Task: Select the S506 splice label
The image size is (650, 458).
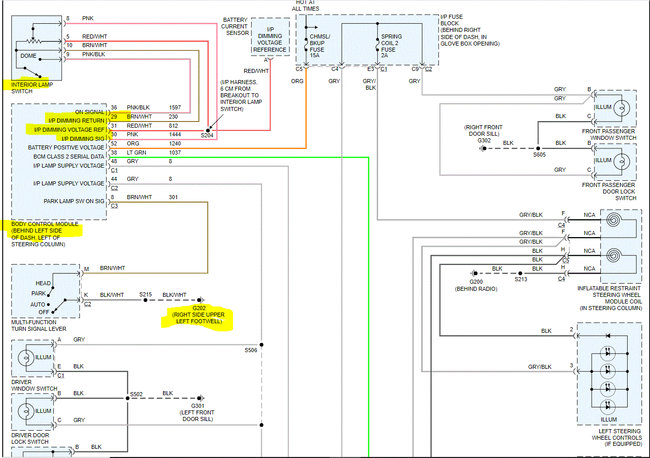Action: click(x=251, y=350)
